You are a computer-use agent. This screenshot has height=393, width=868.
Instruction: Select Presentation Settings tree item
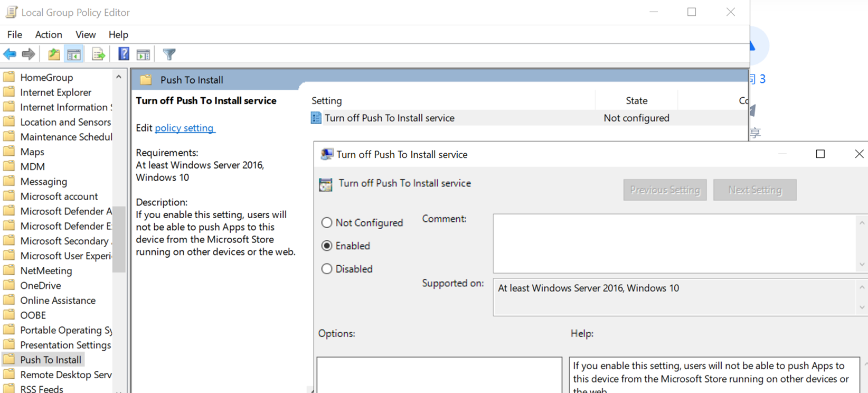click(65, 345)
